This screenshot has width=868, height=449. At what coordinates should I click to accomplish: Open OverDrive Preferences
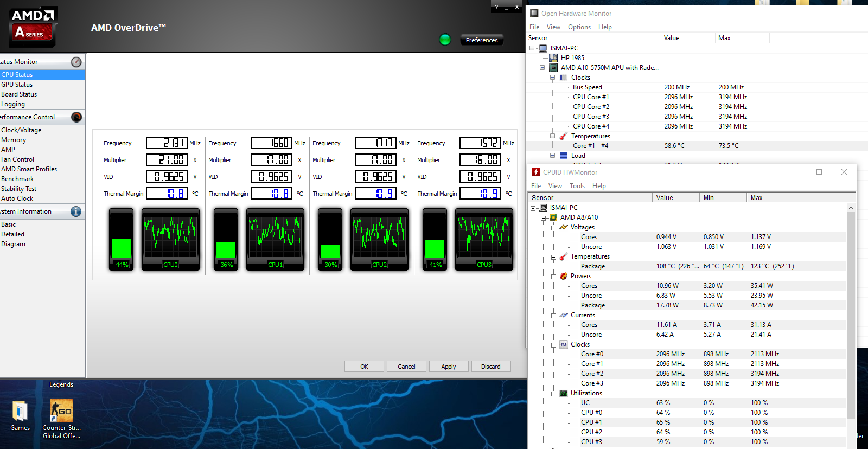482,40
